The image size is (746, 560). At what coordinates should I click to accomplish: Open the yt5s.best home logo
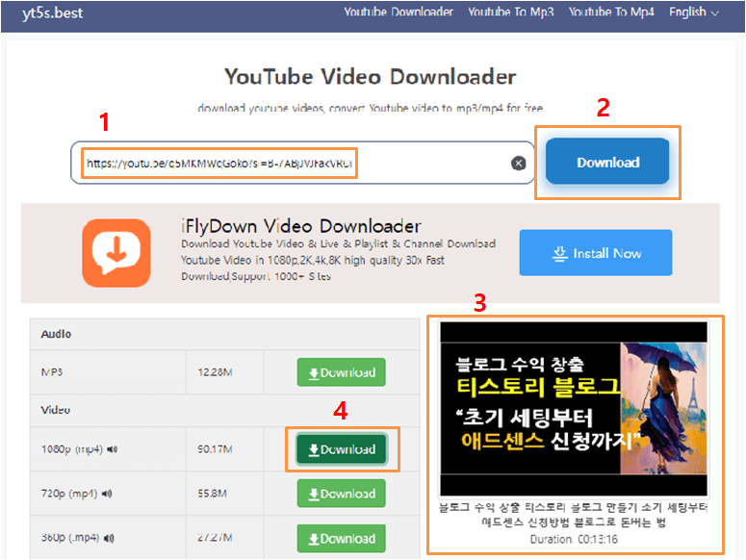click(52, 13)
